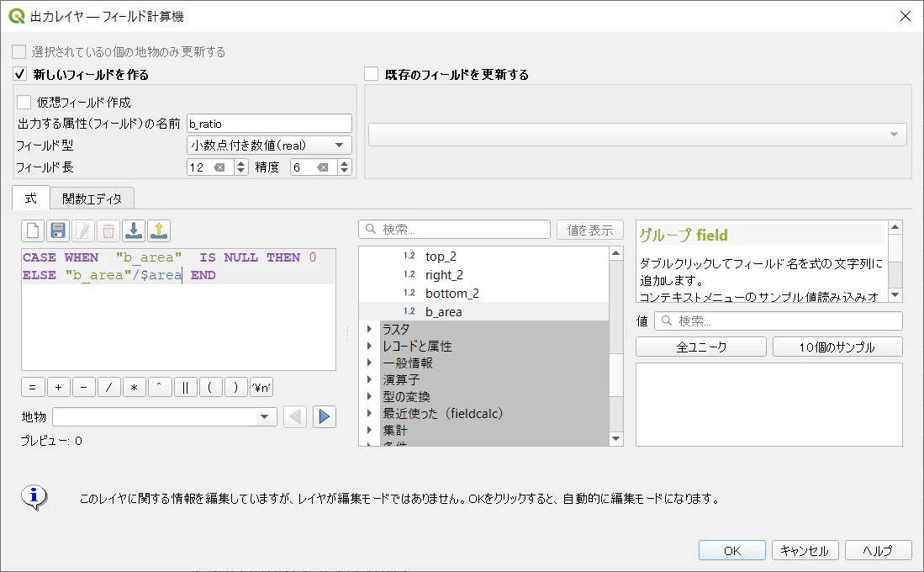Insert the division slash operator
This screenshot has height=572, width=924.
(x=109, y=388)
